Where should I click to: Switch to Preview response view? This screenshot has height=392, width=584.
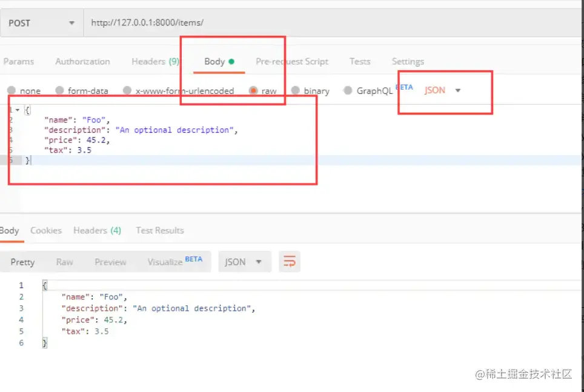110,262
